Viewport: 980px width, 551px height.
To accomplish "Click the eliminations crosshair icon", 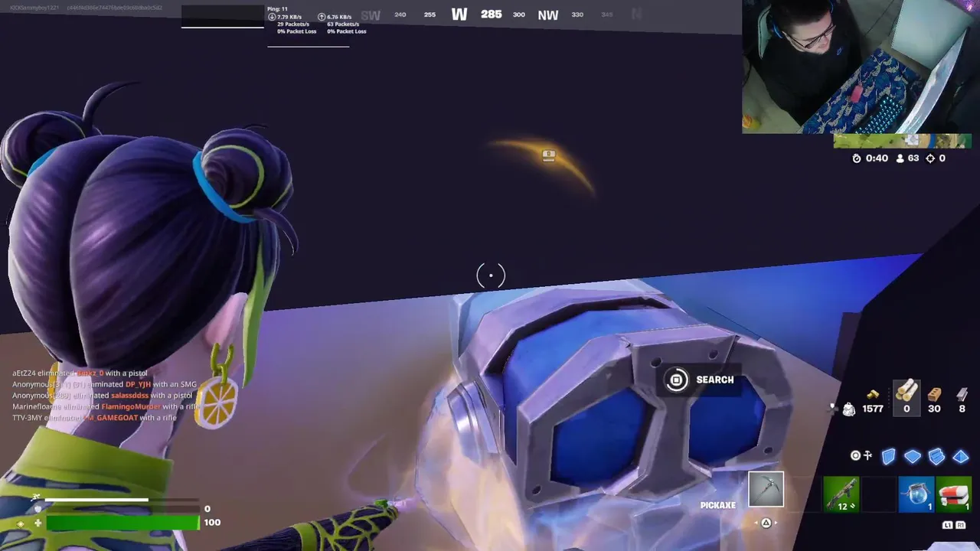I will pyautogui.click(x=930, y=158).
